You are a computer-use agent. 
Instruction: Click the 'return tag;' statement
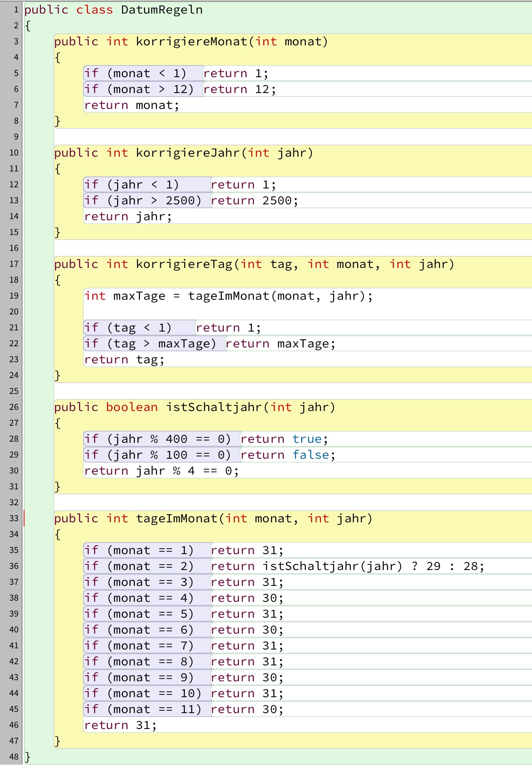[124, 359]
